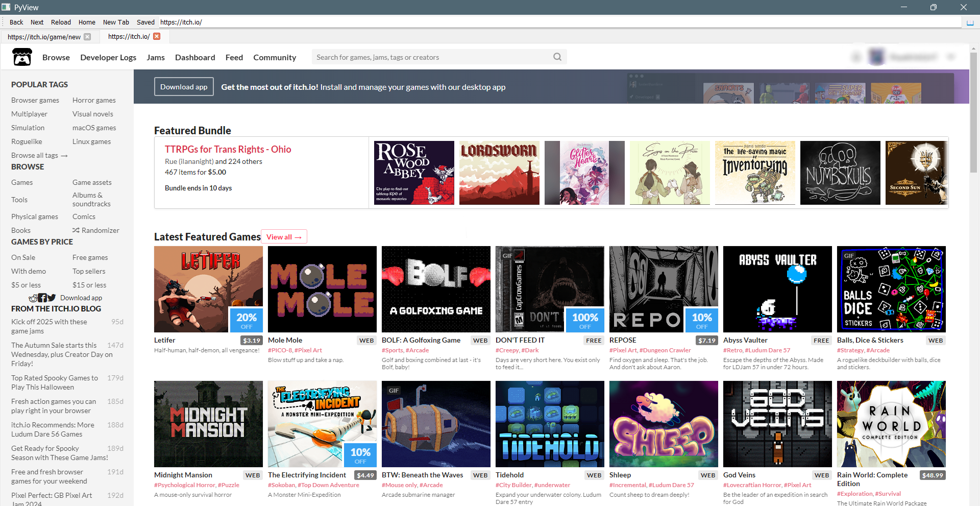
Task: Close the itch.io/game/new tab
Action: coord(87,37)
